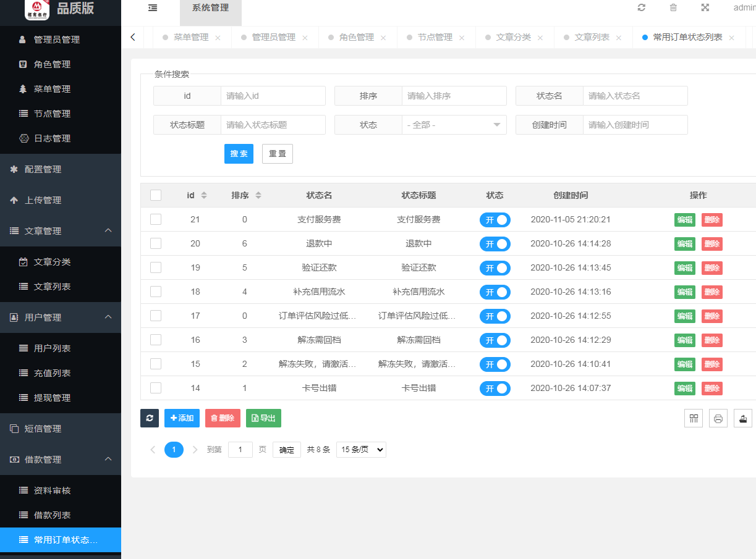This screenshot has width=756, height=559.
Task: Click the refresh icon in top header
Action: pyautogui.click(x=642, y=7)
